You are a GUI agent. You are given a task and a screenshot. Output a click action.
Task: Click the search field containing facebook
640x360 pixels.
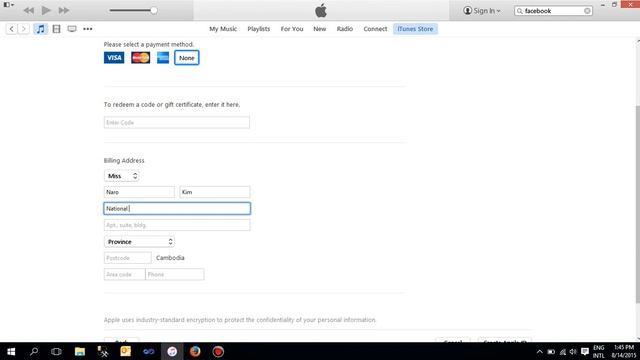coord(553,11)
